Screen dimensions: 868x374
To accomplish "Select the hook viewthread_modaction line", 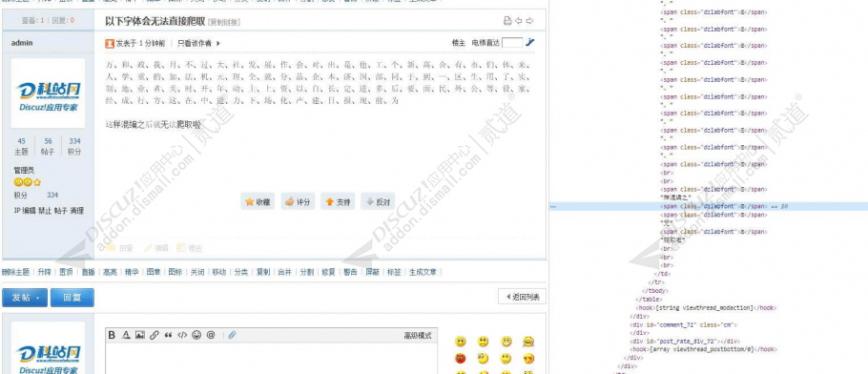I will [707, 307].
